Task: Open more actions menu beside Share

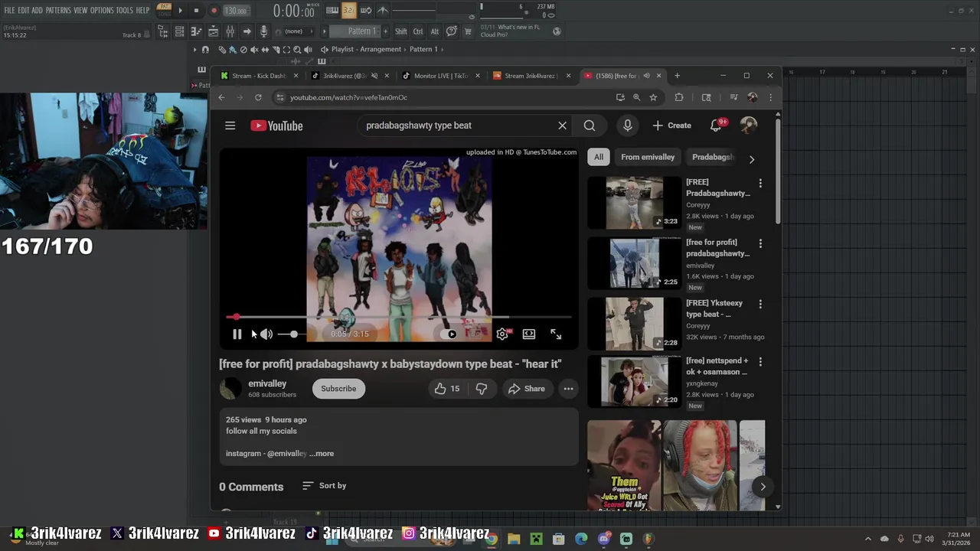Action: [x=568, y=389]
